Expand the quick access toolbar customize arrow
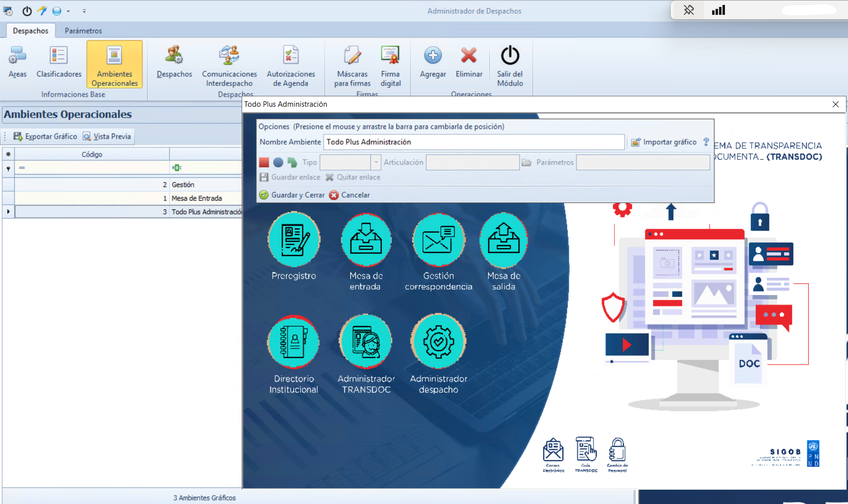Image resolution: width=848 pixels, height=504 pixels. coord(84,10)
